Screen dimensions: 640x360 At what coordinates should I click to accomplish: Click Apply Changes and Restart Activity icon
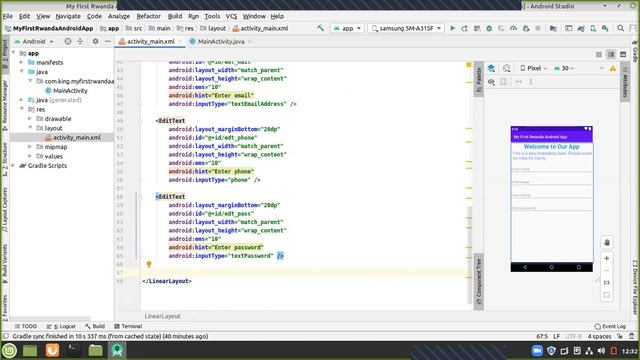pyautogui.click(x=464, y=29)
